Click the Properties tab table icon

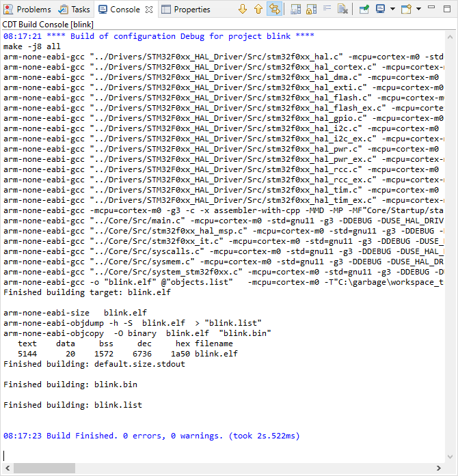click(x=166, y=10)
